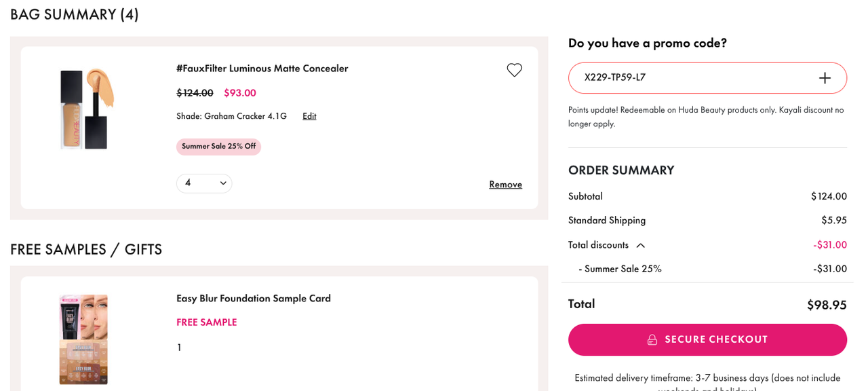Screen dimensions: 868x391
Task: Focus the promo code input field
Action: point(692,78)
